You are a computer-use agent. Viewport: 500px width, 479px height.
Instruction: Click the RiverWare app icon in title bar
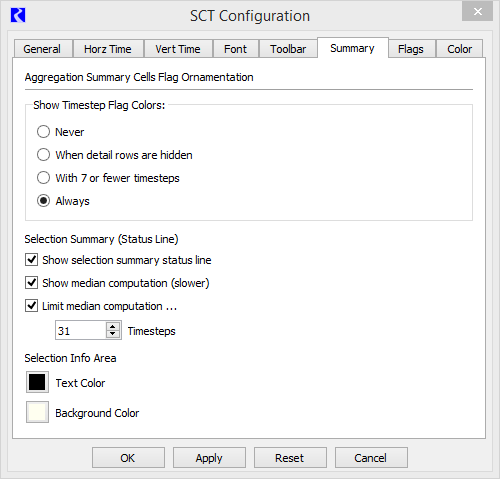coord(18,15)
